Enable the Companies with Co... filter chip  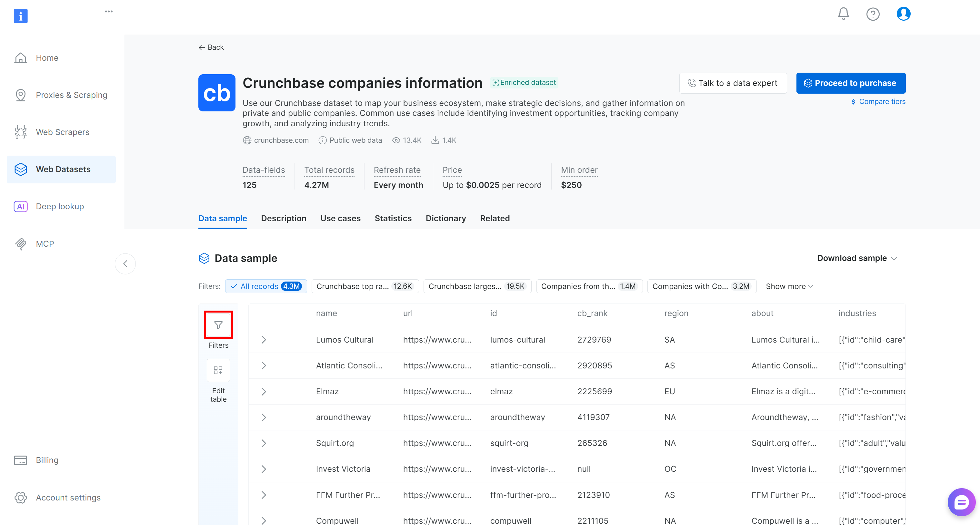(x=701, y=286)
